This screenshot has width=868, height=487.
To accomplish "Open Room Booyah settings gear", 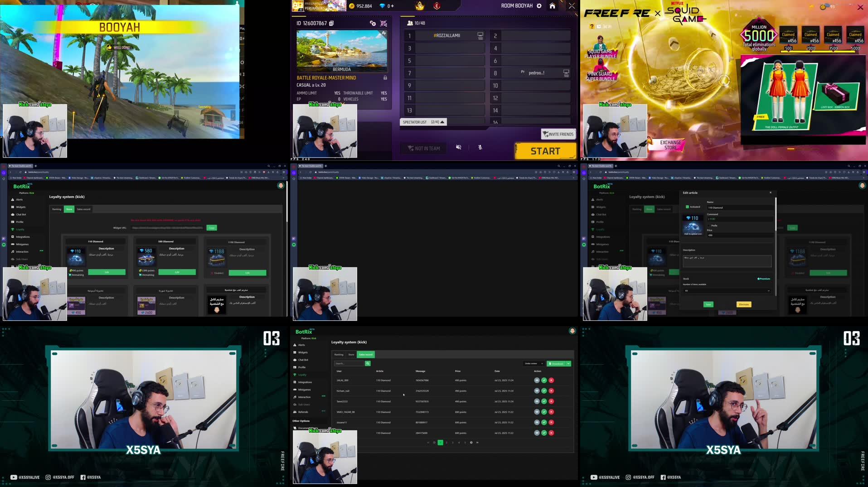I will click(539, 6).
